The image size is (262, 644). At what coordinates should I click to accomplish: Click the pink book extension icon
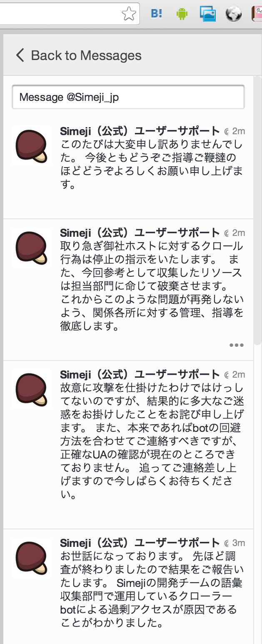(257, 14)
